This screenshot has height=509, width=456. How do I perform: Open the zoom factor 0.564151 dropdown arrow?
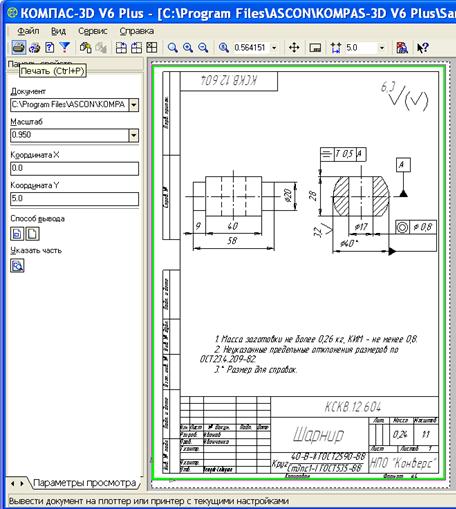[x=274, y=48]
